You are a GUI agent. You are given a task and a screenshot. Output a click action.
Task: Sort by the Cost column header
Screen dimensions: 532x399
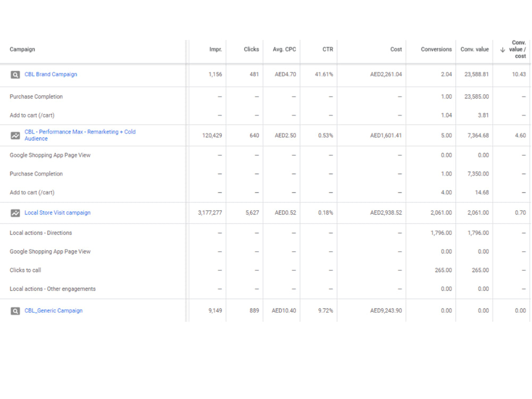click(x=396, y=49)
